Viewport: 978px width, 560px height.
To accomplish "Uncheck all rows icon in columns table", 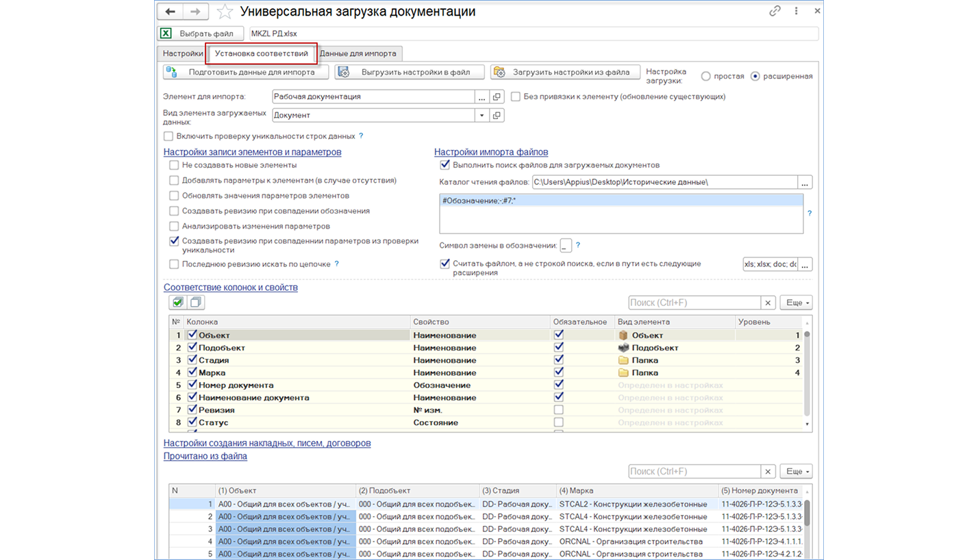I will click(196, 302).
